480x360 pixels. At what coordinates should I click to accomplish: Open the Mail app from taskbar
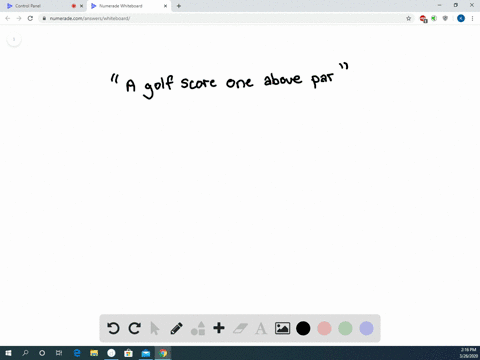coord(146,353)
